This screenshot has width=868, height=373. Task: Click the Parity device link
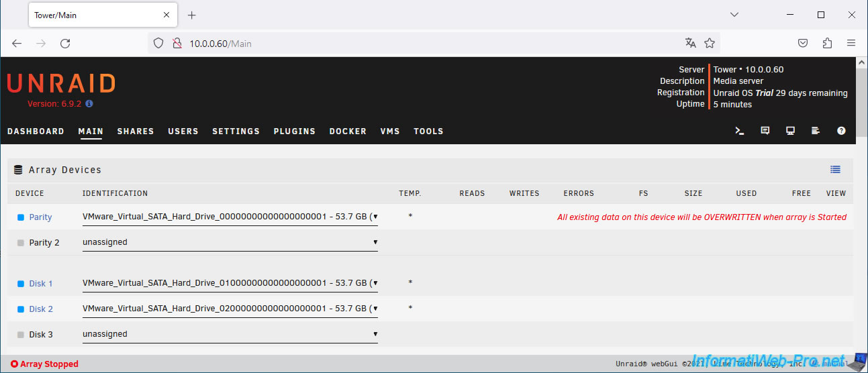40,217
